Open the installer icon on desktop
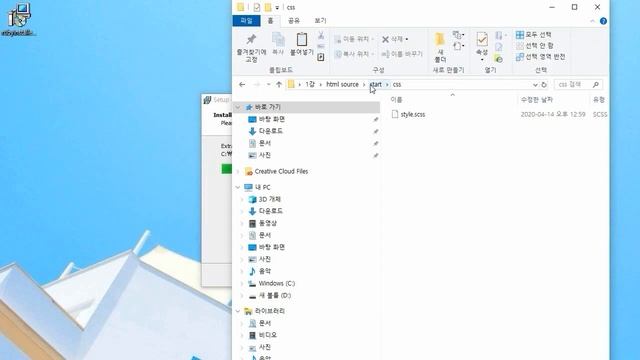 pyautogui.click(x=19, y=19)
